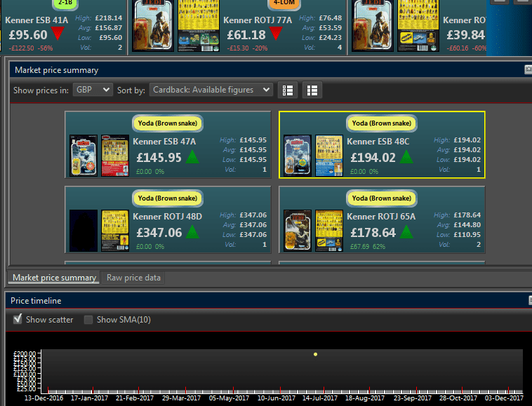
Task: Click the ROTJ 65A cardback thumbnail
Action: pyautogui.click(x=329, y=231)
